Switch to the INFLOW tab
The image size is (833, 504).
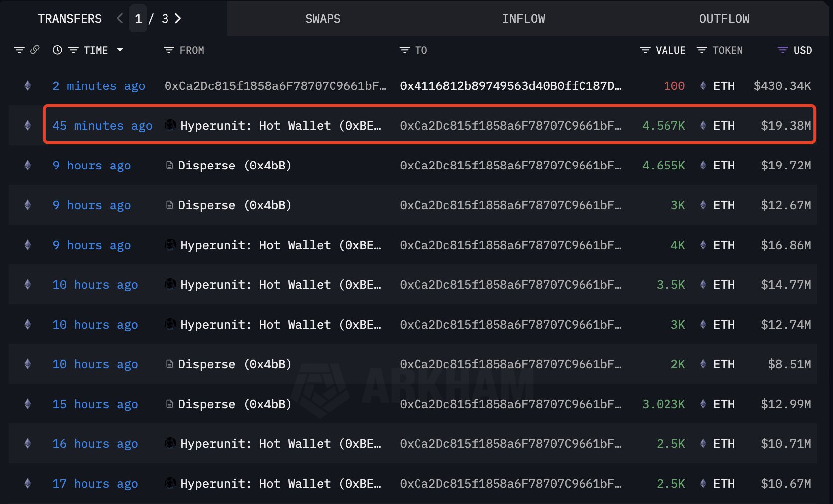pos(523,19)
